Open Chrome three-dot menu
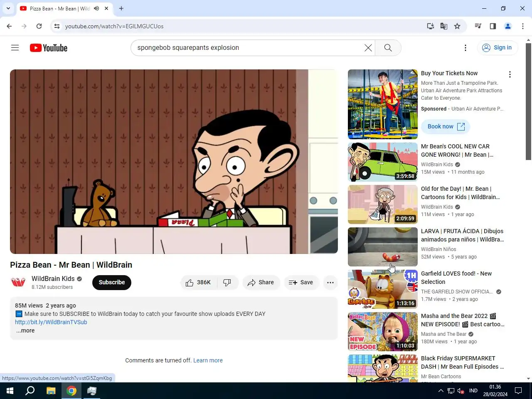The height and width of the screenshot is (399, 532). coord(523,26)
